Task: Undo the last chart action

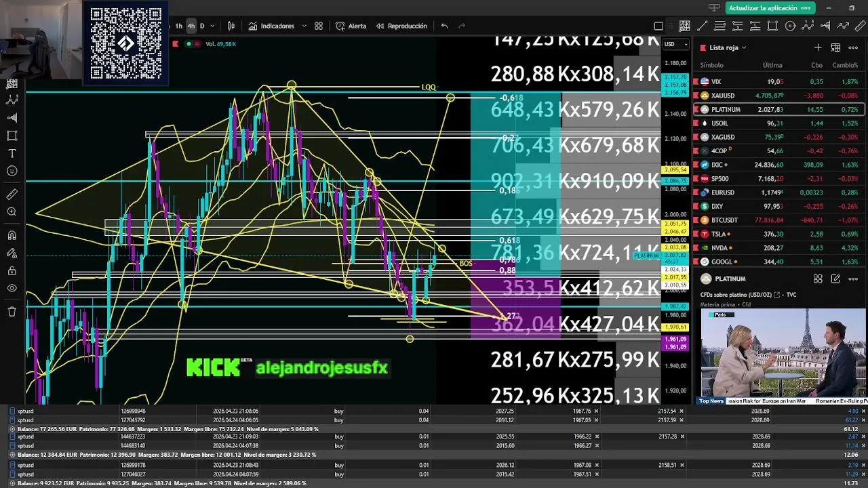Action: click(444, 26)
